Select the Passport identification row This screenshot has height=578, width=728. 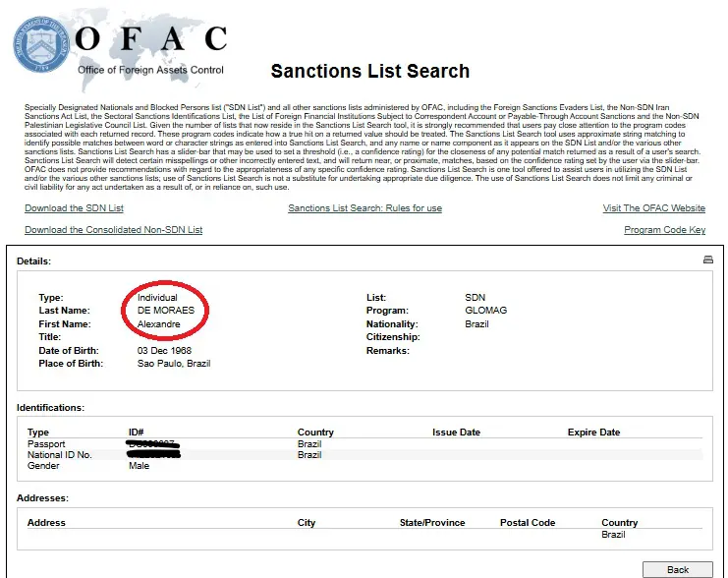click(x=364, y=444)
